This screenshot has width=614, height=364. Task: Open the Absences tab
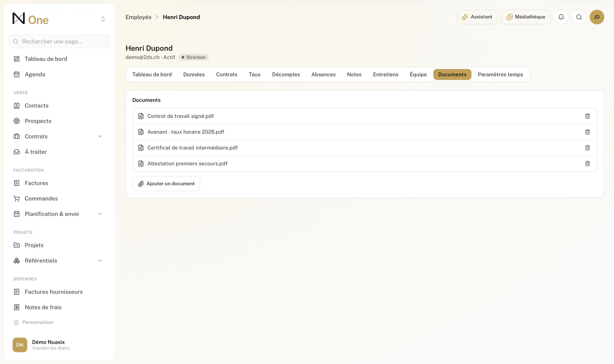[323, 74]
